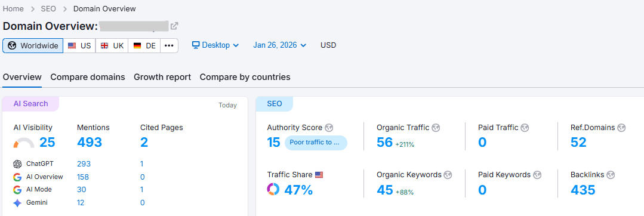Click the USD currency label
Viewport: 644px width, 216px height.
pos(329,45)
